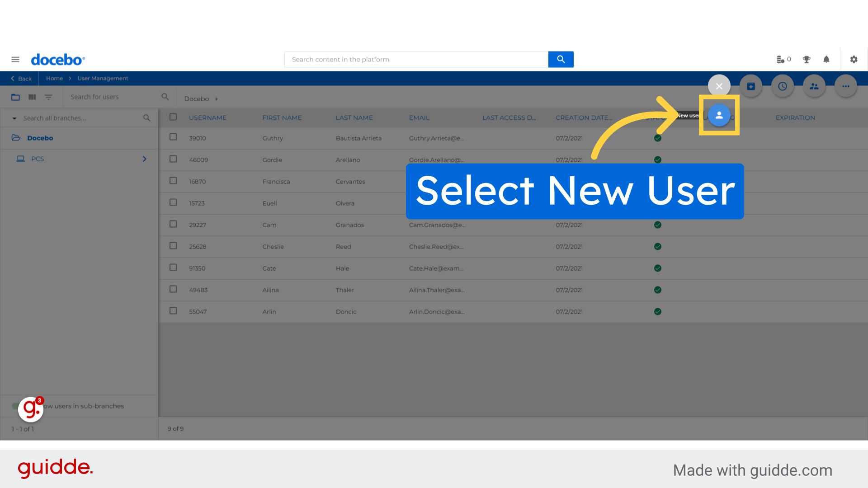Open the notifications bell
The width and height of the screenshot is (868, 488).
pos(826,59)
